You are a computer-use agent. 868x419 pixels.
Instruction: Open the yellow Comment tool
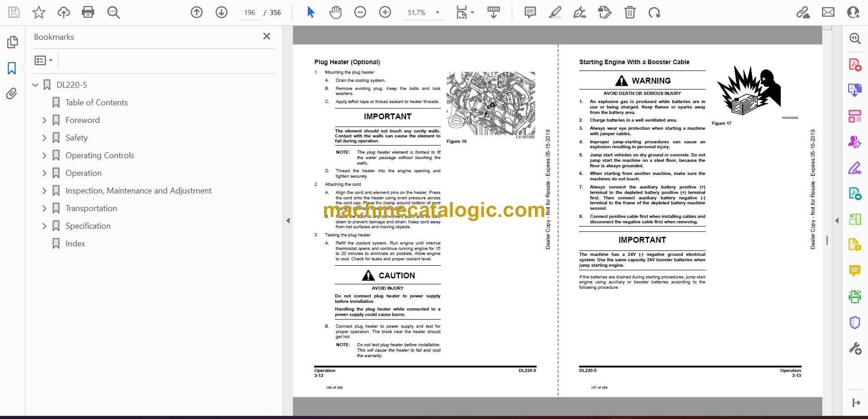coord(855,271)
